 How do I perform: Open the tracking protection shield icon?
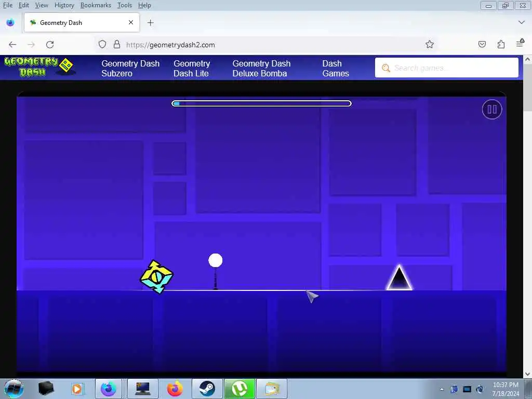(x=102, y=45)
